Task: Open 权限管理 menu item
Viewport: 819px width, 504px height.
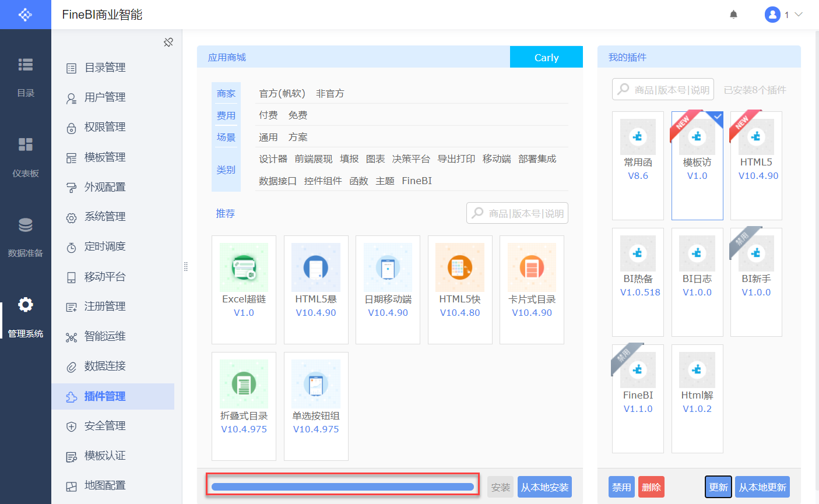Action: click(x=113, y=127)
